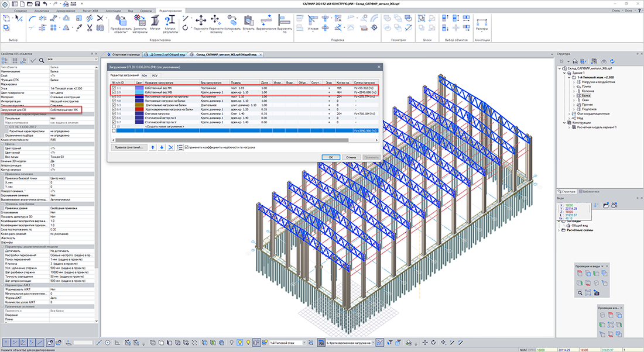Uncheck the Снеговая нагрузка checkbox
The width and height of the screenshot is (644, 352).
[x=114, y=113]
